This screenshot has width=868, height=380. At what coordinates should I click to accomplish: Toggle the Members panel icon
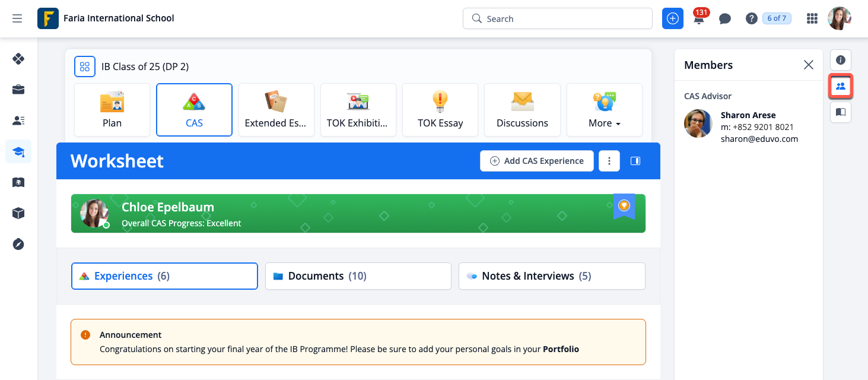pyautogui.click(x=840, y=86)
